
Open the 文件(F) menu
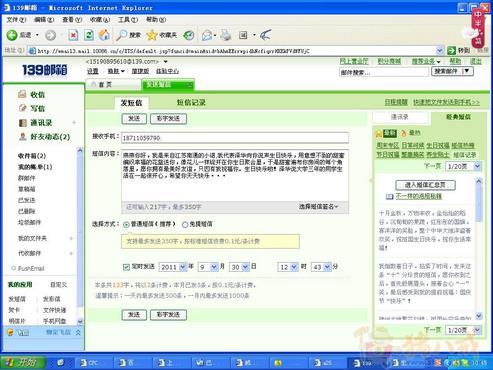[16, 20]
